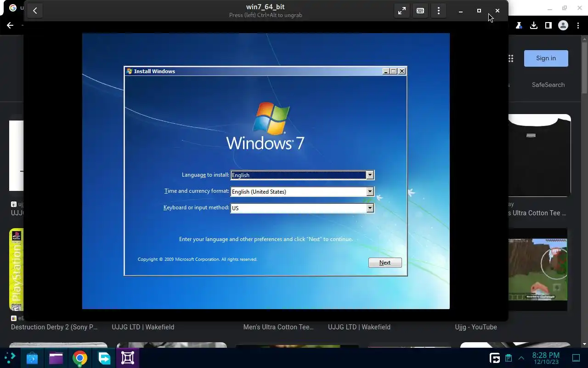The width and height of the screenshot is (588, 368).
Task: Expand hidden system tray icons
Action: pyautogui.click(x=521, y=358)
